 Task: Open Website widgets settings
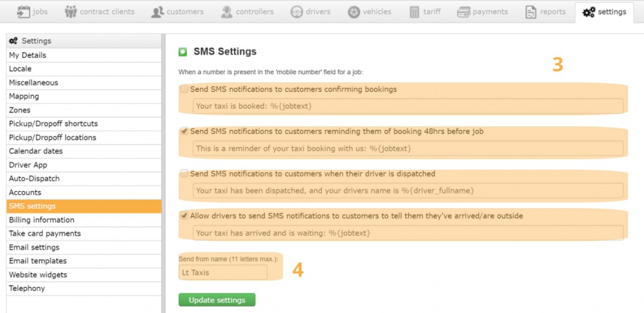pyautogui.click(x=84, y=275)
